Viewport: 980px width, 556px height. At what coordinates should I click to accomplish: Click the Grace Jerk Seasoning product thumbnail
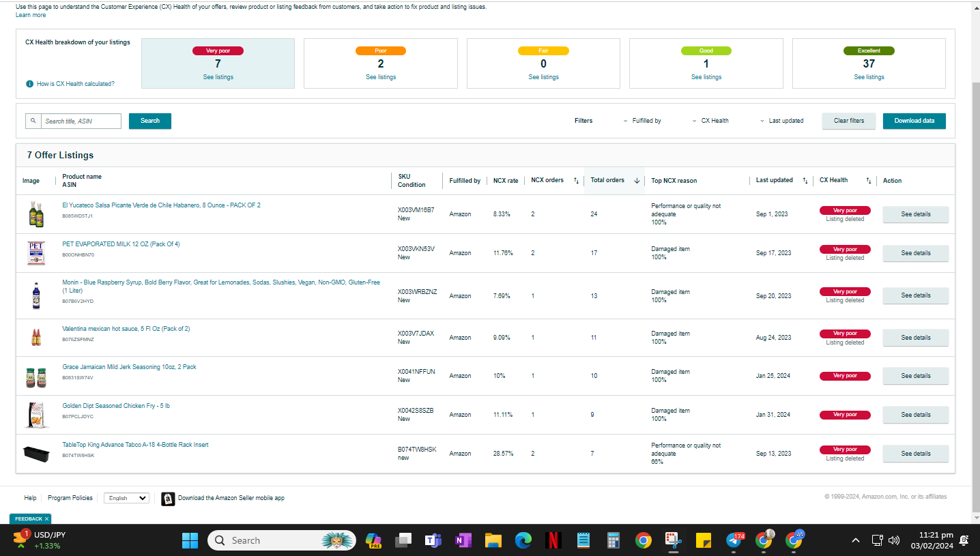click(36, 377)
